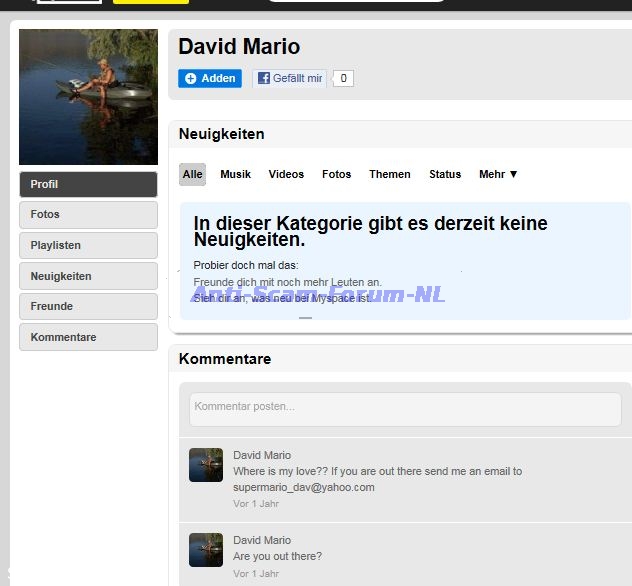Expand the Mehr dropdown
The image size is (632, 586).
[498, 174]
